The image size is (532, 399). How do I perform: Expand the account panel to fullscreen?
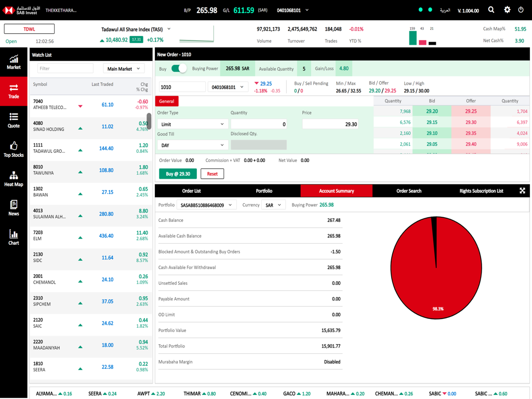pos(522,191)
